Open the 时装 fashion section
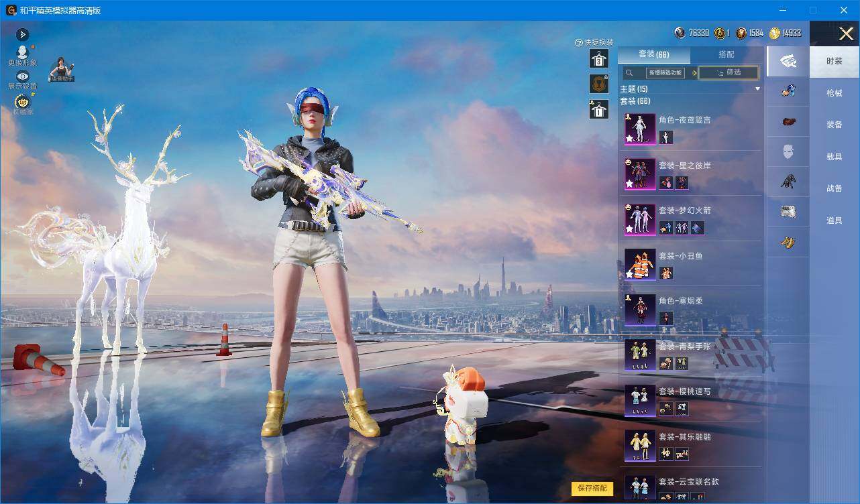The width and height of the screenshot is (860, 504). (834, 61)
